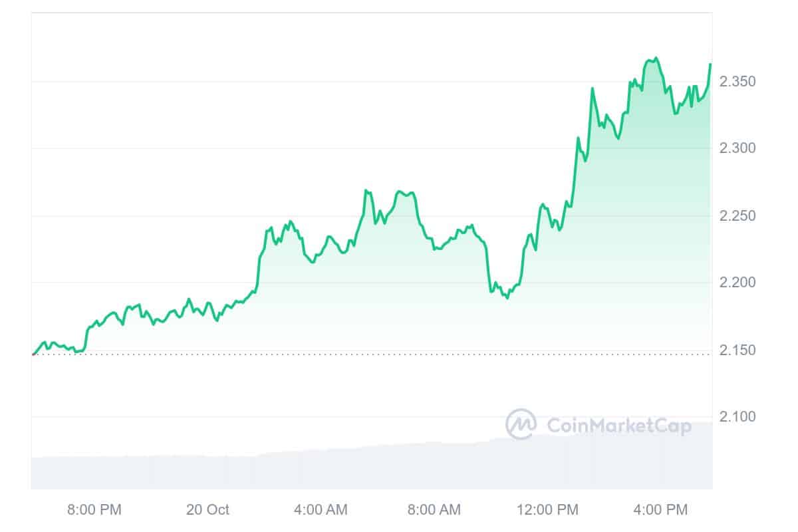
Task: Click the highest peak of the price line
Action: (656, 58)
